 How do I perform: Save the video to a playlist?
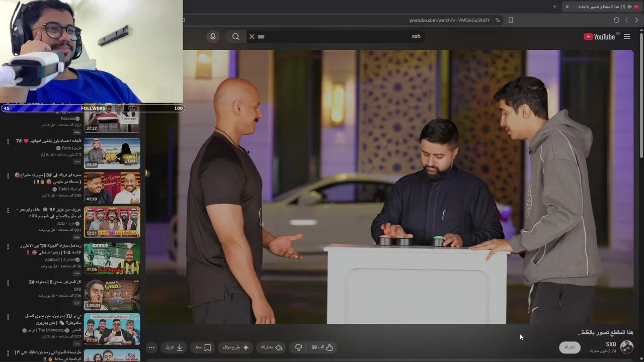point(203,347)
